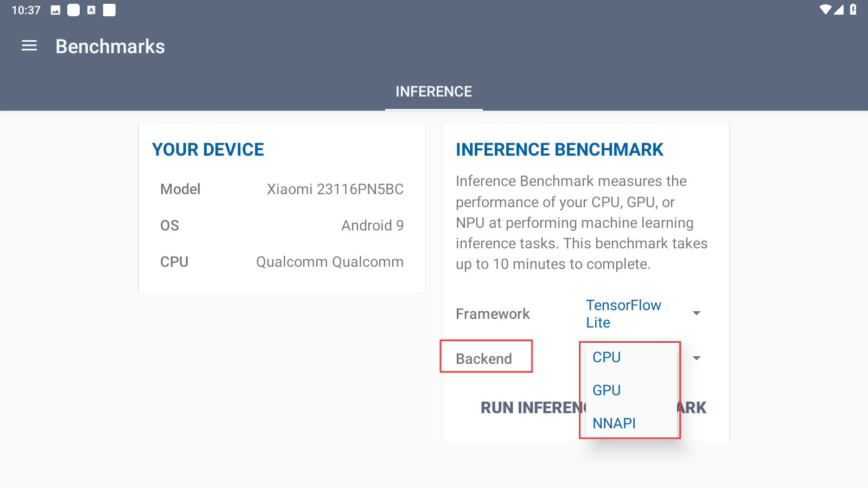Viewport: 868px width, 488px height.
Task: Open the TensorFlow Lite framework dropdown
Action: tap(623, 314)
